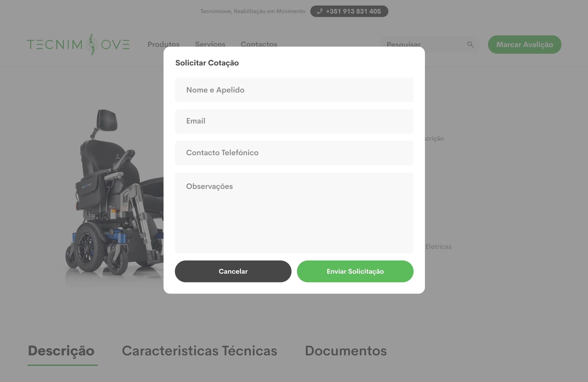This screenshot has width=588, height=382.
Task: Click the search magnifier icon
Action: (x=470, y=45)
